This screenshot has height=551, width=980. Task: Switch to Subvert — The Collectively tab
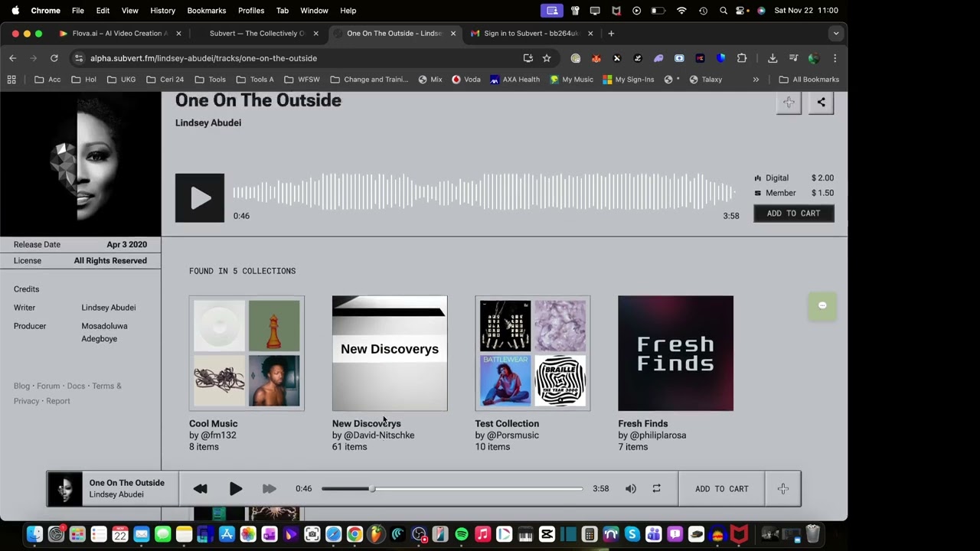pos(256,34)
